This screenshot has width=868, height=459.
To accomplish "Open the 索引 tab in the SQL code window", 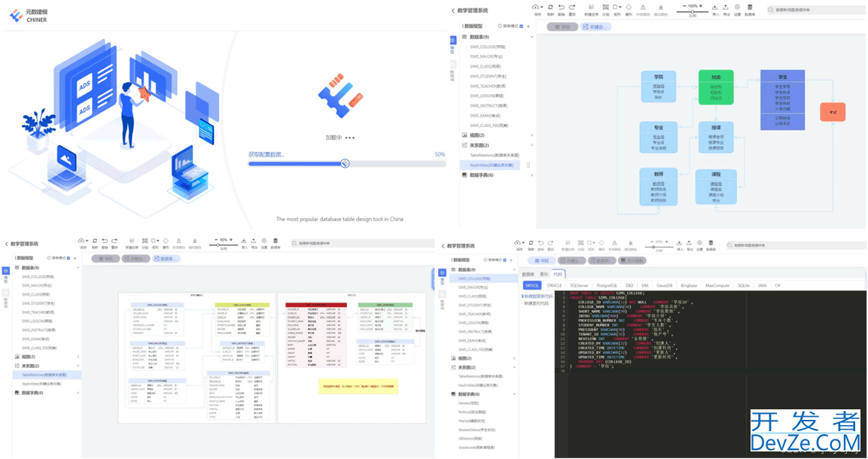I will click(x=544, y=275).
